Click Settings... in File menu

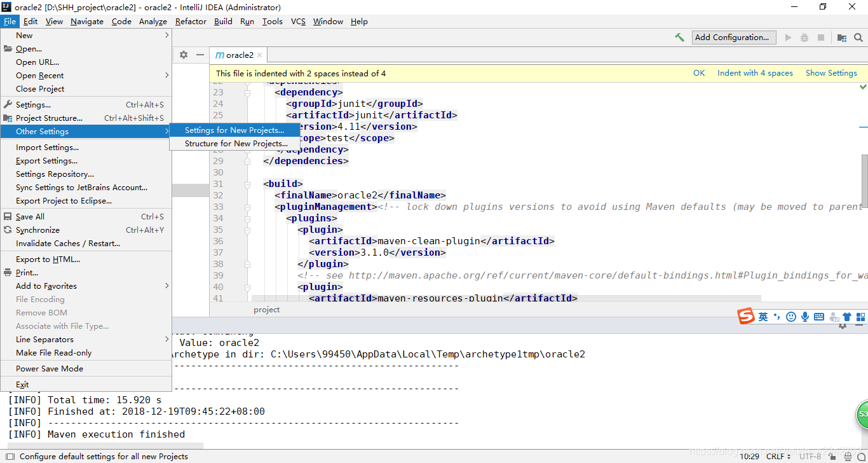pos(86,104)
